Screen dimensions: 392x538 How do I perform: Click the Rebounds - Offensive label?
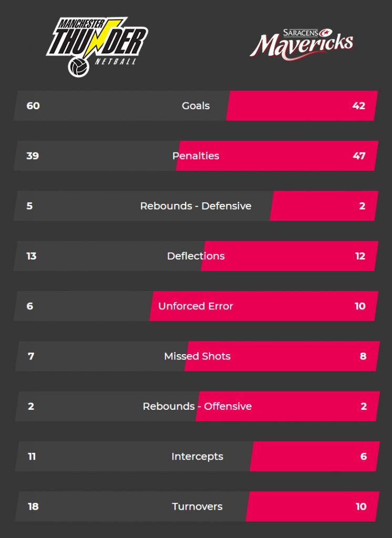(198, 406)
